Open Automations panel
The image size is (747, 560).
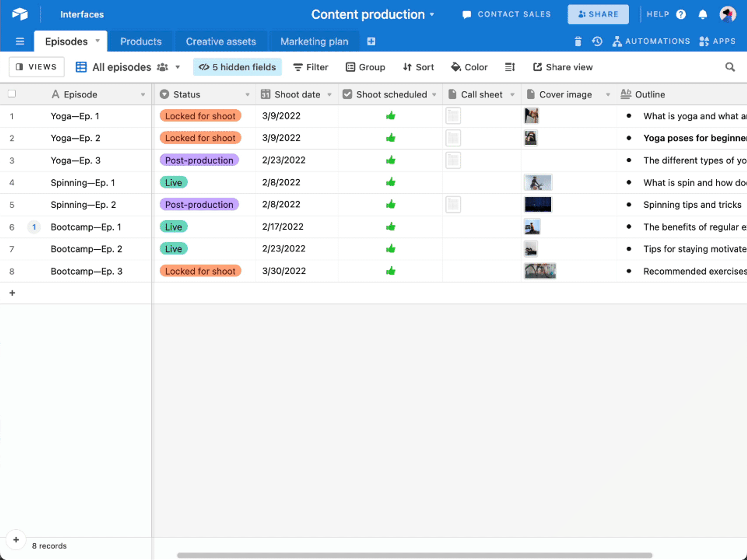point(651,42)
